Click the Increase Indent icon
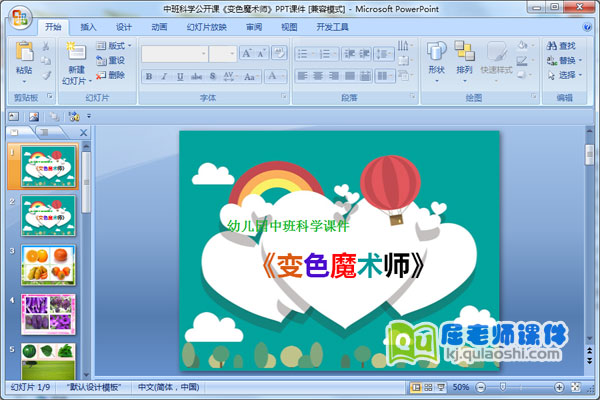The height and width of the screenshot is (400, 600). (364, 54)
